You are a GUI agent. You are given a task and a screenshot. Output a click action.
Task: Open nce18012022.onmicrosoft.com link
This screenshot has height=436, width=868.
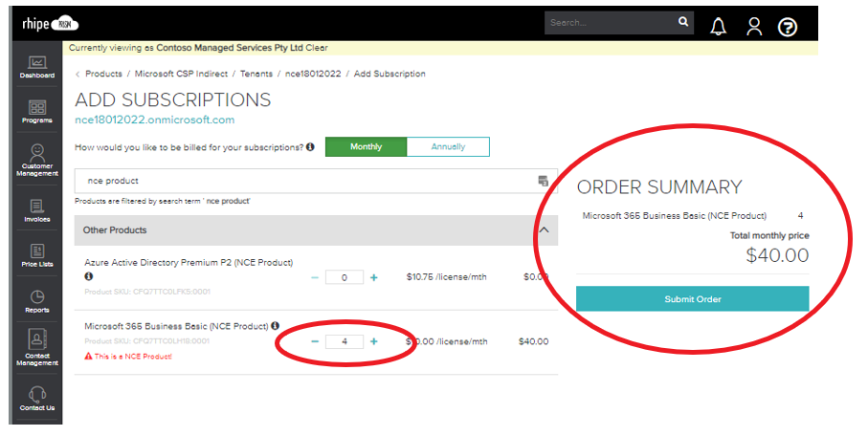click(x=154, y=120)
